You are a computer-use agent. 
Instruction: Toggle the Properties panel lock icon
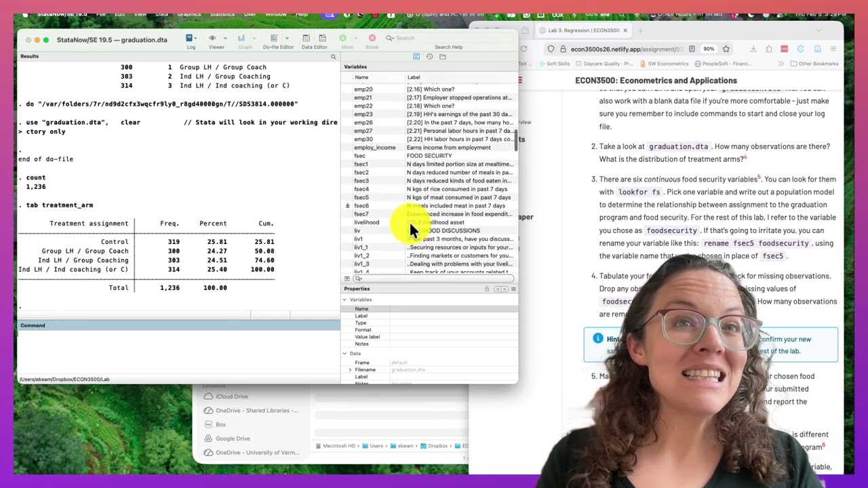coord(486,289)
